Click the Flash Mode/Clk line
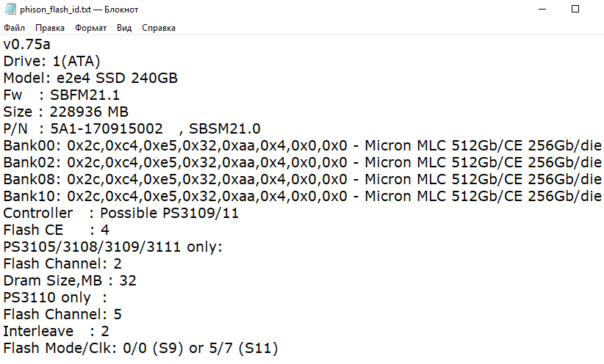Screen dimensions: 604x364 coord(140,349)
